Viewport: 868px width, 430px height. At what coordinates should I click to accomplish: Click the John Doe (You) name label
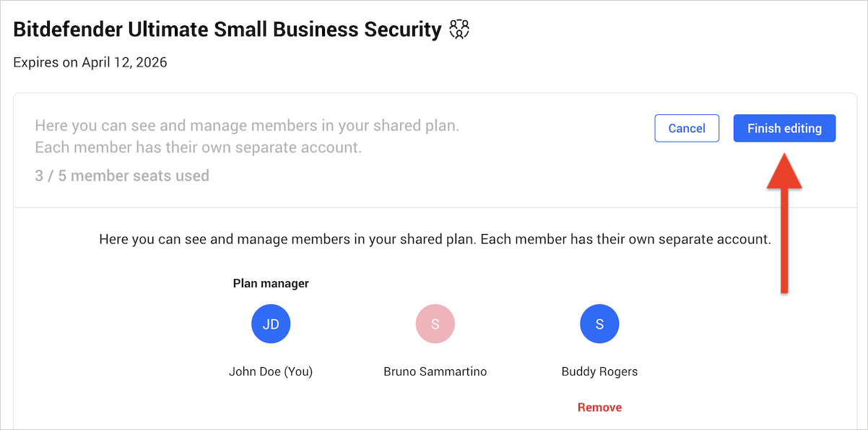(x=270, y=371)
